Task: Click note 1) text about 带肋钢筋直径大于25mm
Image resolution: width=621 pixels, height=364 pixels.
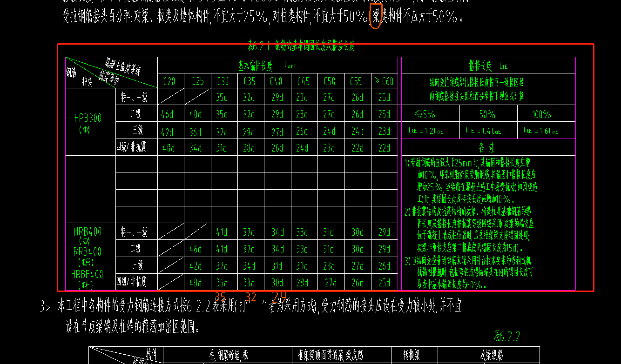Action: click(470, 181)
